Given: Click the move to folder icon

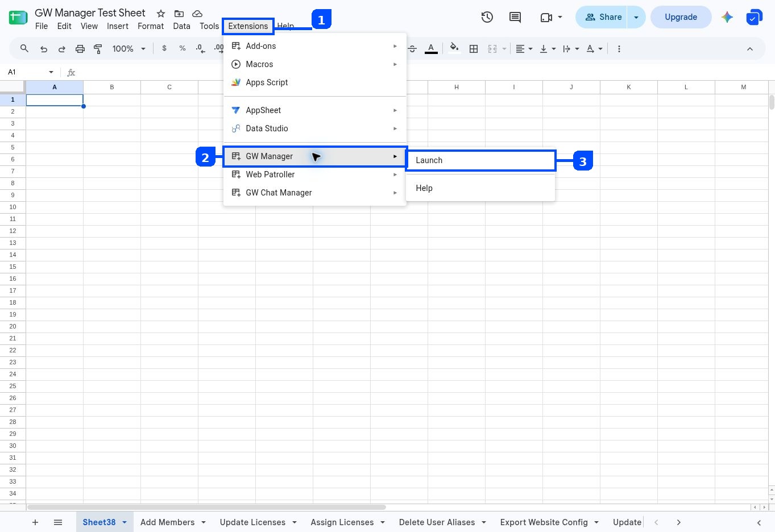Looking at the screenshot, I should 179,14.
